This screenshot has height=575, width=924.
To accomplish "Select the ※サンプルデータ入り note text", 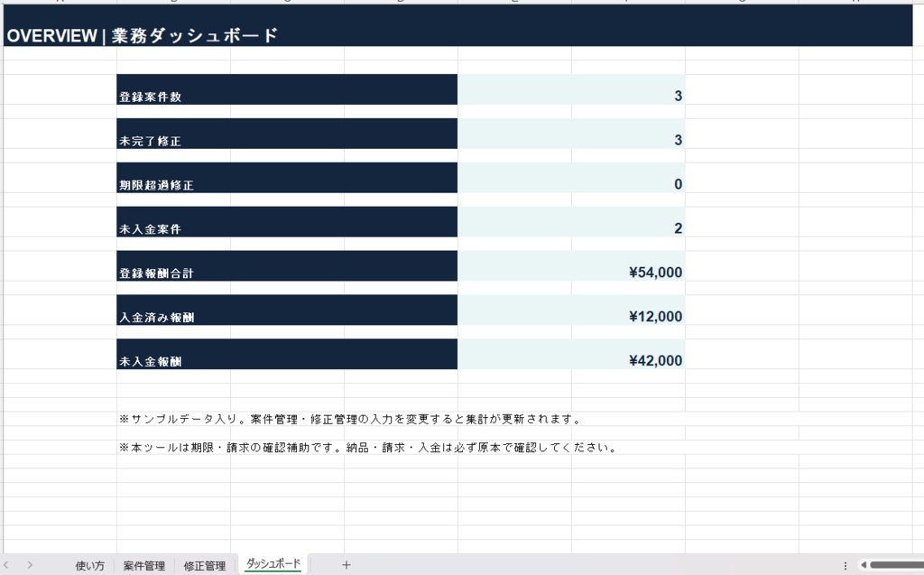I will (x=351, y=420).
